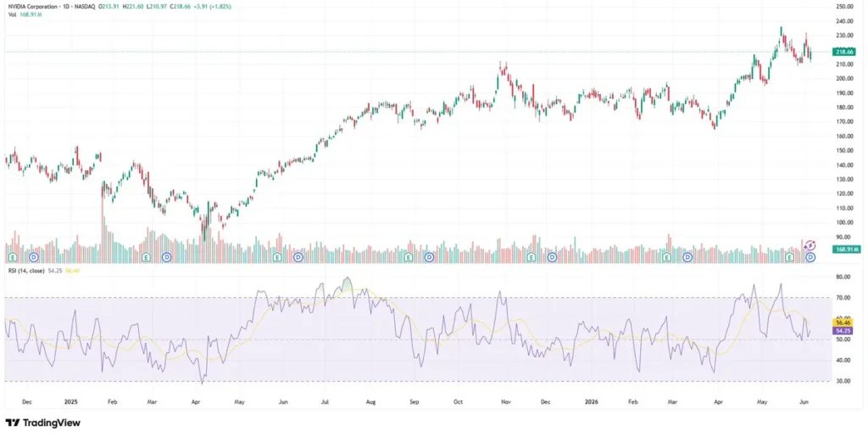
Task: Click the dividend D marker in June 2026
Action: [x=810, y=258]
